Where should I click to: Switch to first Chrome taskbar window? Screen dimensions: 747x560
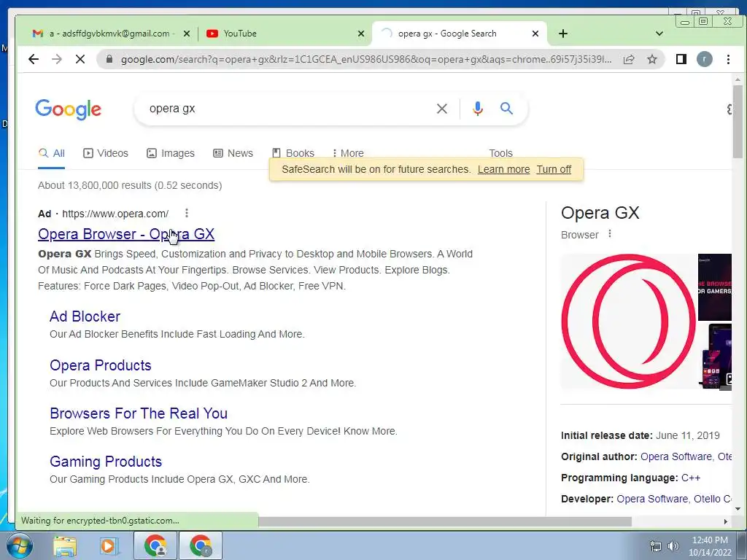click(x=155, y=545)
